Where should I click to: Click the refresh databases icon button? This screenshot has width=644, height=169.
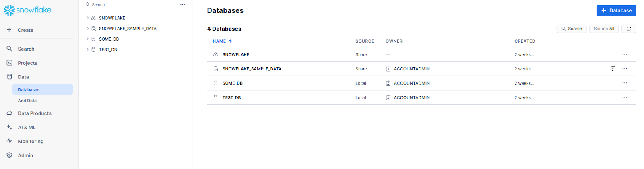[x=629, y=29]
